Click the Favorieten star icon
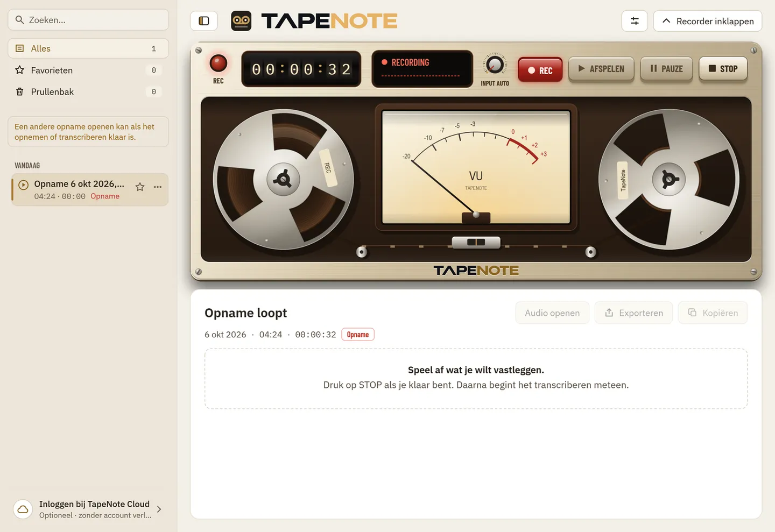775x532 pixels. click(20, 70)
